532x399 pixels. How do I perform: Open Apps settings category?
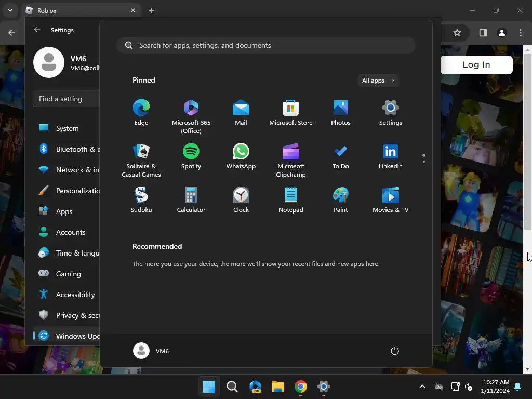coord(67,212)
